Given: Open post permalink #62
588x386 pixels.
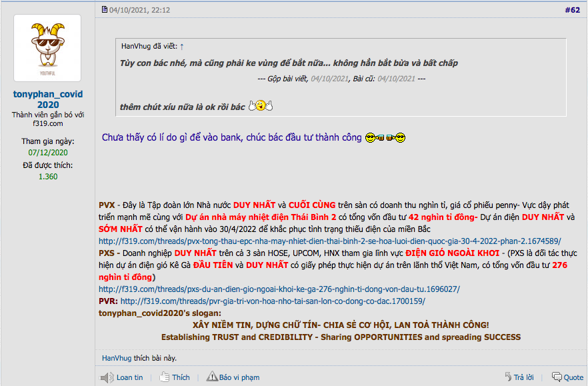Looking at the screenshot, I should coord(572,10).
